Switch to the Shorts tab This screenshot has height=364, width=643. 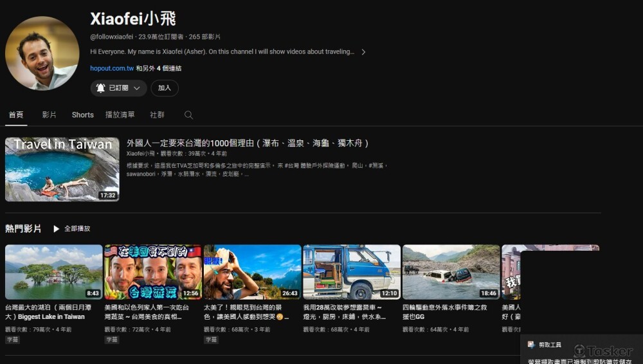click(83, 115)
